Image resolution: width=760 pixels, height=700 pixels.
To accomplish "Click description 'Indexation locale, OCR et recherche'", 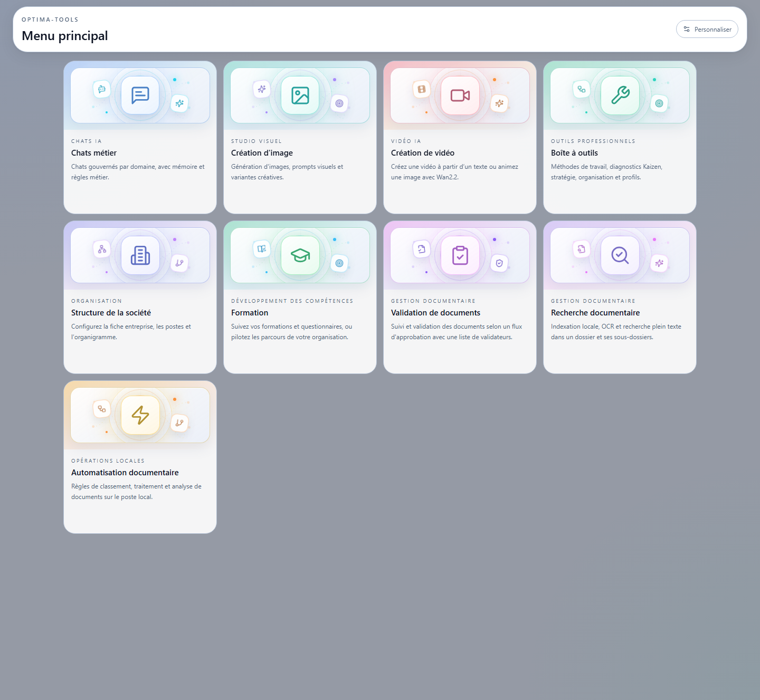I will tap(616, 332).
